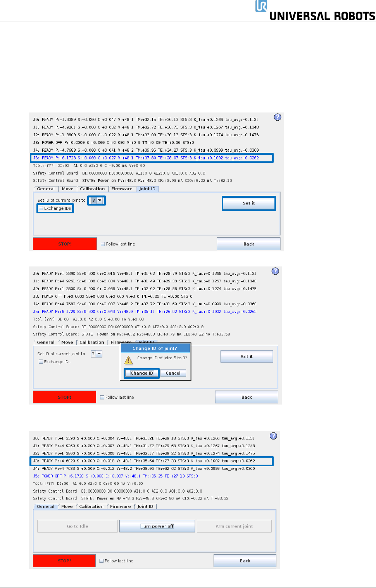Select Firmware tab in bottom screenshot
376x588 pixels.
click(x=121, y=507)
